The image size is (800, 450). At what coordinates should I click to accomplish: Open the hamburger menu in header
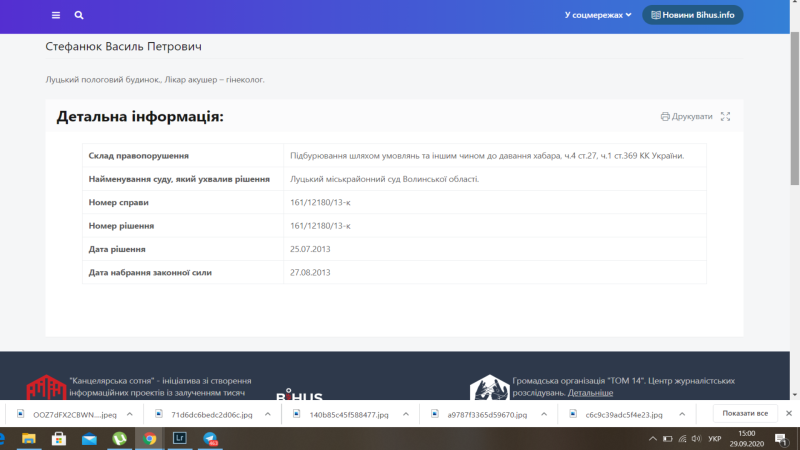tap(56, 16)
